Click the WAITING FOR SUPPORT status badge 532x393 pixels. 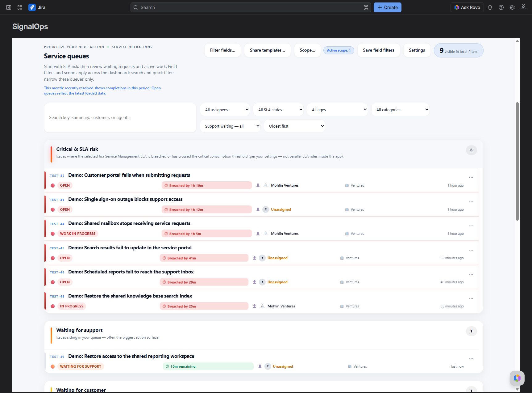click(x=81, y=366)
